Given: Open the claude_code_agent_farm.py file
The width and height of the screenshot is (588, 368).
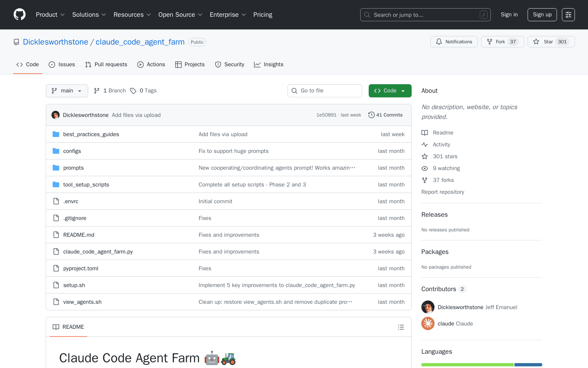Looking at the screenshot, I should click(x=98, y=251).
